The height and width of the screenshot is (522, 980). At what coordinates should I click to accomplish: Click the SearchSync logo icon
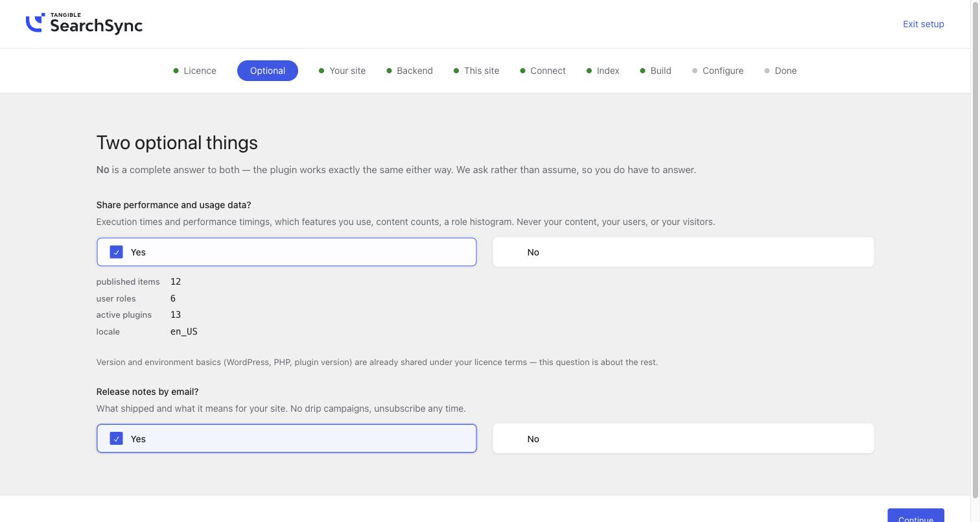[x=35, y=23]
